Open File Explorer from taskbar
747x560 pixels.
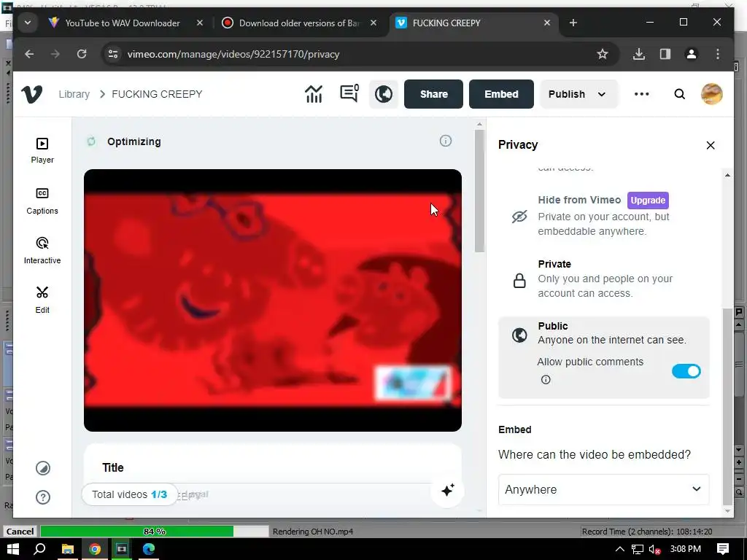tap(67, 548)
